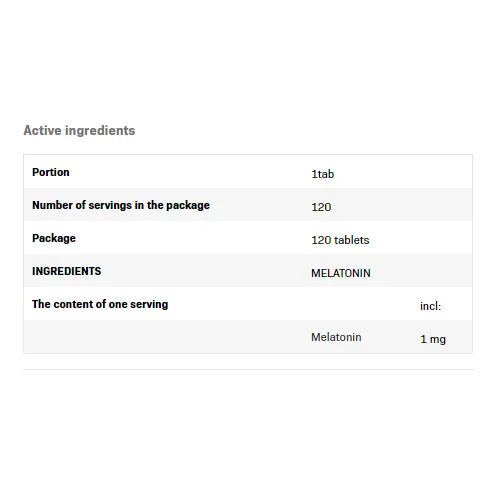Click the word package in servings label

[188, 205]
